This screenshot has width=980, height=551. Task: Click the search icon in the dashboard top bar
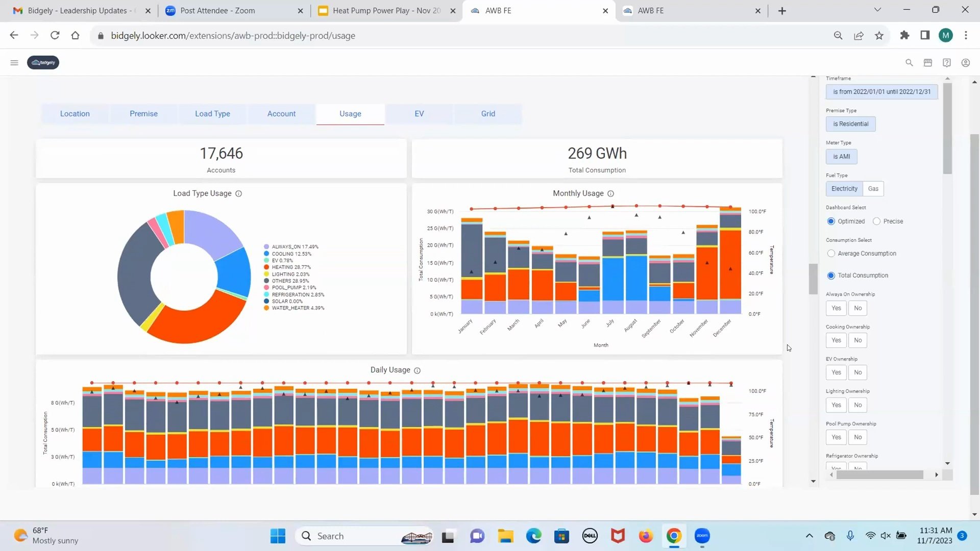click(x=909, y=62)
